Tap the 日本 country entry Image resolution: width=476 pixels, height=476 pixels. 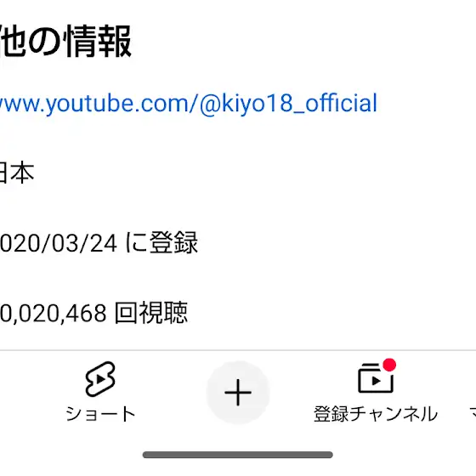pos(17,173)
